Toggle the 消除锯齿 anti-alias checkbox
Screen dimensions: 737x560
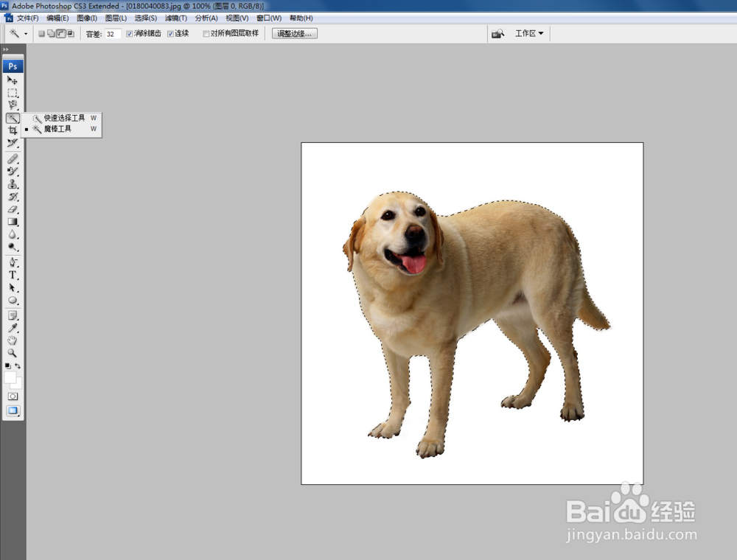point(130,34)
